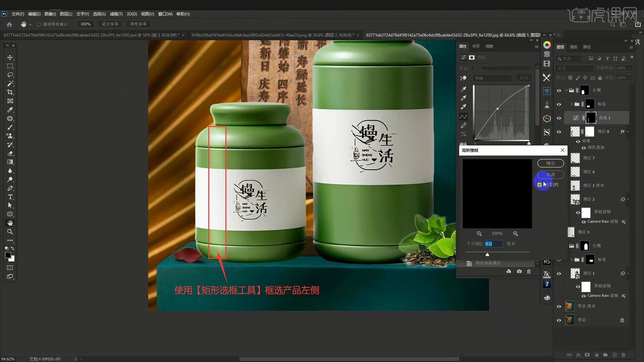Open the RGB channel dropdown in Curves
Viewport: 644px width, 362px height.
click(492, 78)
